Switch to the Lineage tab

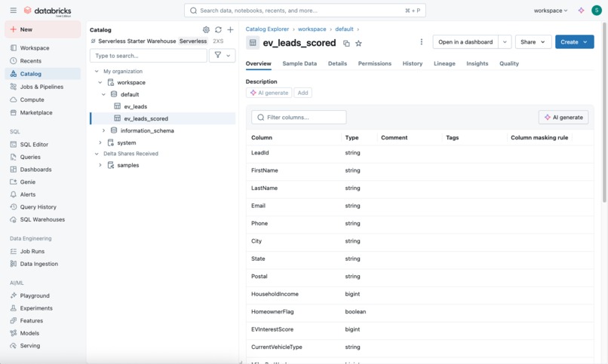tap(444, 63)
